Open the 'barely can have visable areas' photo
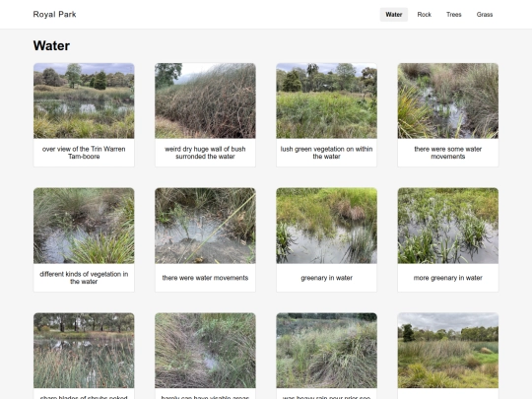Viewport: 532px width, 399px height. [x=205, y=351]
